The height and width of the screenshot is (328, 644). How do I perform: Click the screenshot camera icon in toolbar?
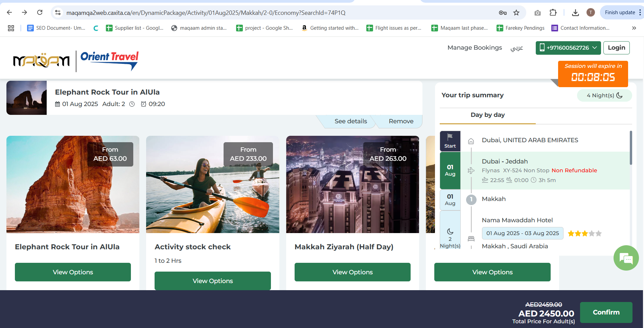[537, 13]
